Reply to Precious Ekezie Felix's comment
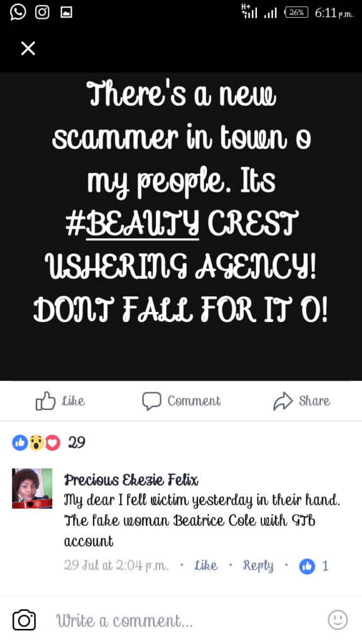Image resolution: width=362 pixels, height=644 pixels. click(258, 566)
